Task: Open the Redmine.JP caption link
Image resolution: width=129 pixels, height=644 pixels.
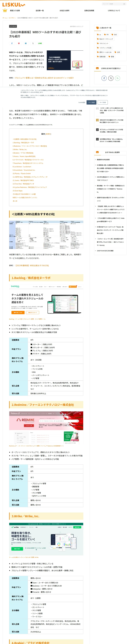Action: click(x=36, y=446)
